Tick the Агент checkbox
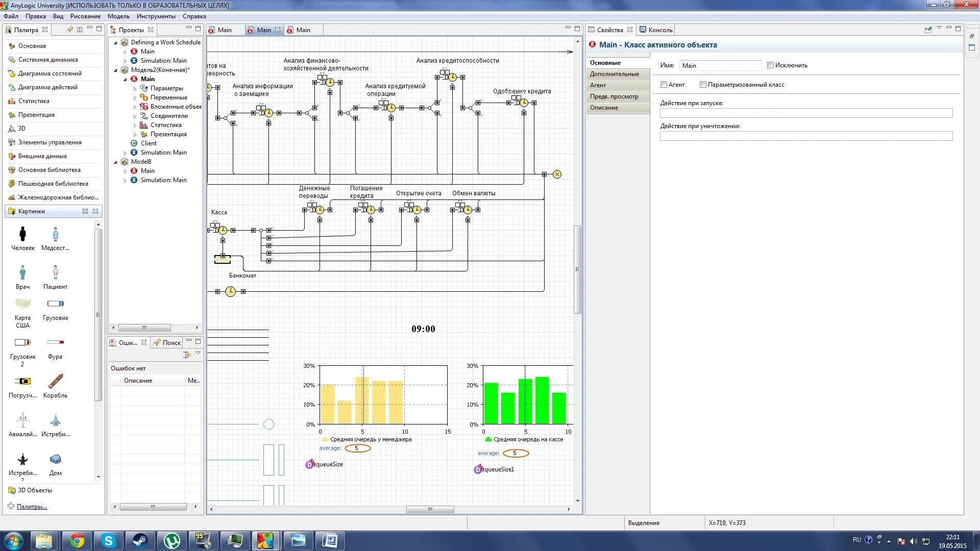Image resolution: width=980 pixels, height=551 pixels. coord(664,85)
